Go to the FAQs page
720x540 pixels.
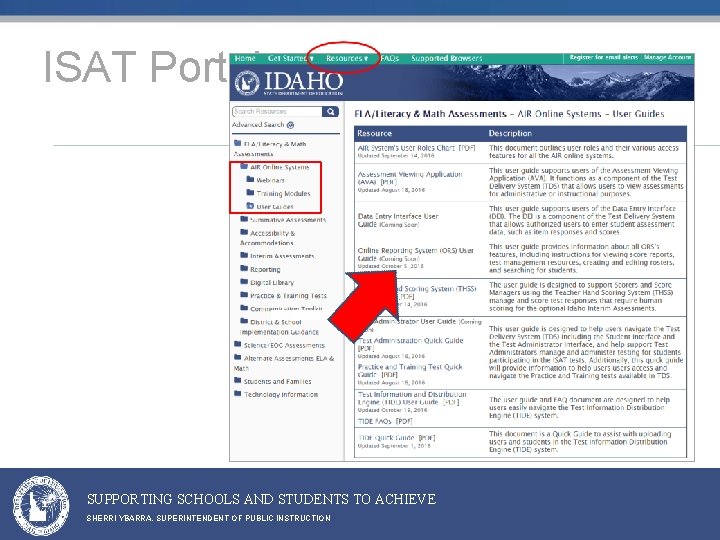[x=389, y=58]
